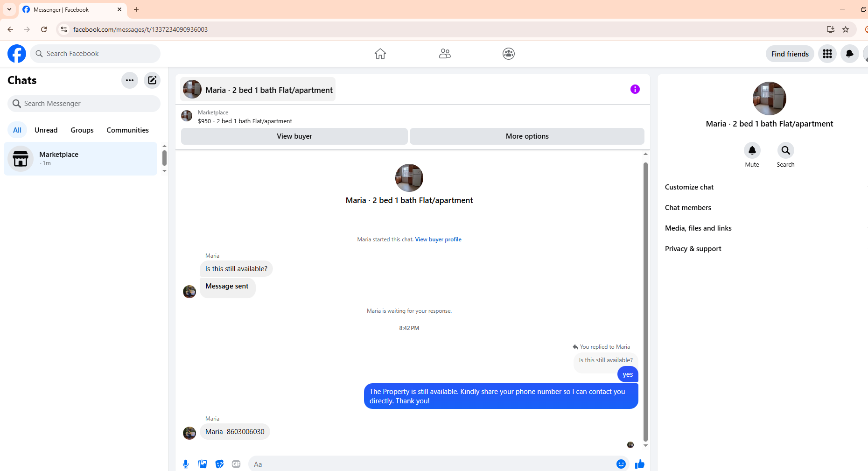Click center listing profile picture

click(409, 178)
